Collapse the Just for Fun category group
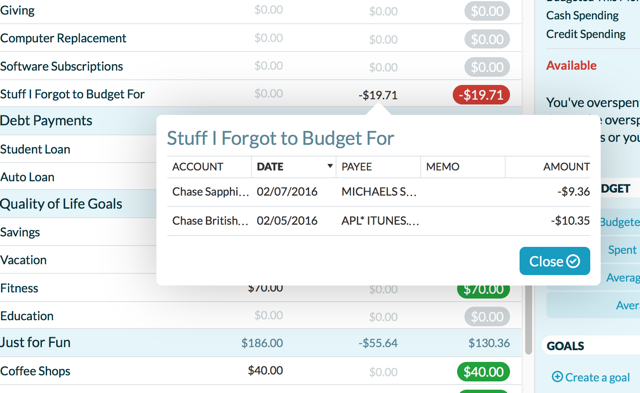The image size is (640, 393). click(x=36, y=342)
